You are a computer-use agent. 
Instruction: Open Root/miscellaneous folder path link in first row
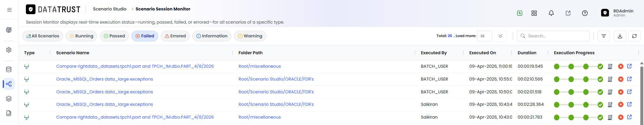[x=260, y=66]
